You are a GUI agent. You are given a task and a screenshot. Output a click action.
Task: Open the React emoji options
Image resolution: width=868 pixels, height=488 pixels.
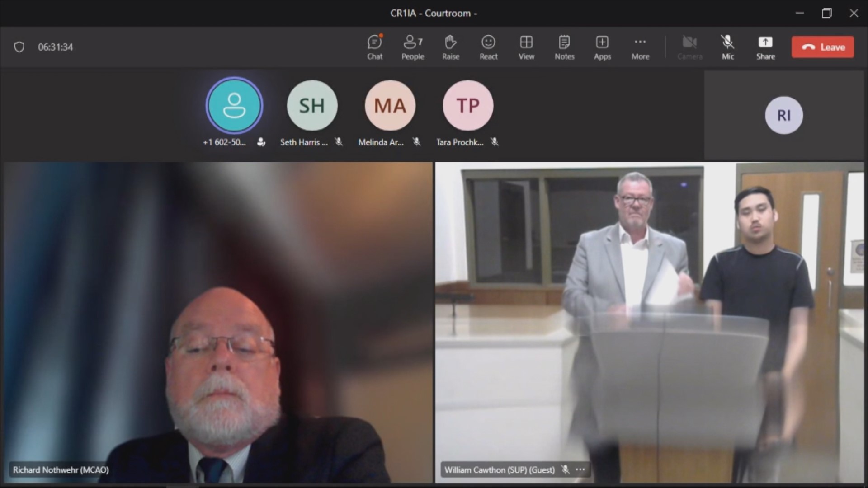coord(488,47)
